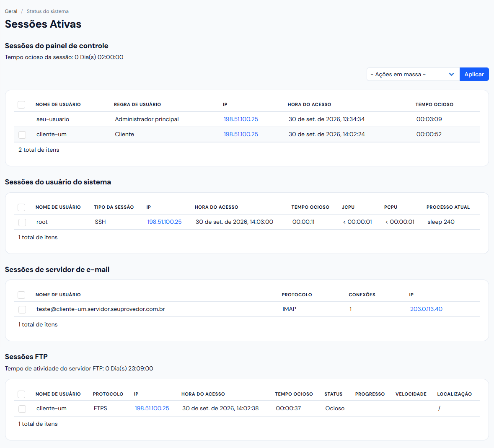Viewport: 494px width, 448px height.
Task: Sort control panel sessions by Nome de usuário
Action: (x=58, y=105)
